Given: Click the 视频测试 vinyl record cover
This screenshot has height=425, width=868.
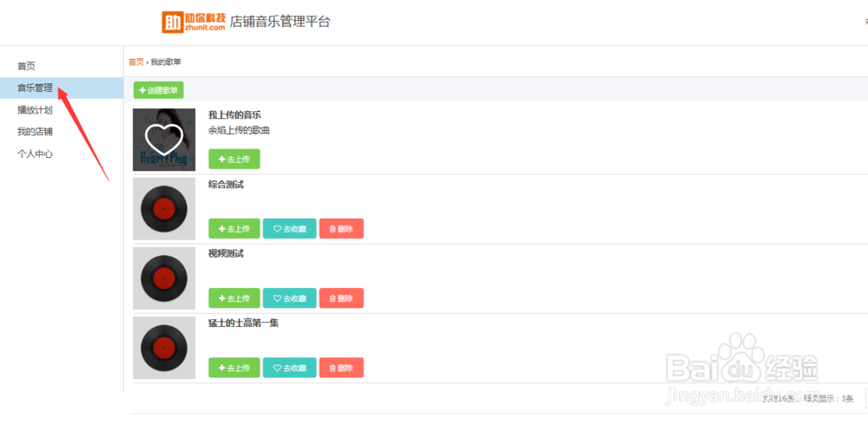Looking at the screenshot, I should pos(164,278).
